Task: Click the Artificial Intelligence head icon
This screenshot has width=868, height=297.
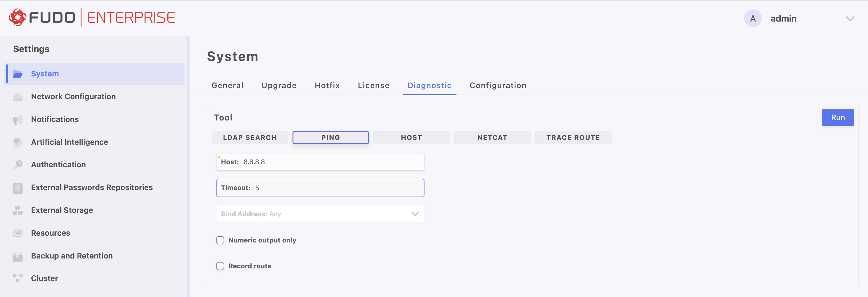Action: pyautogui.click(x=18, y=142)
